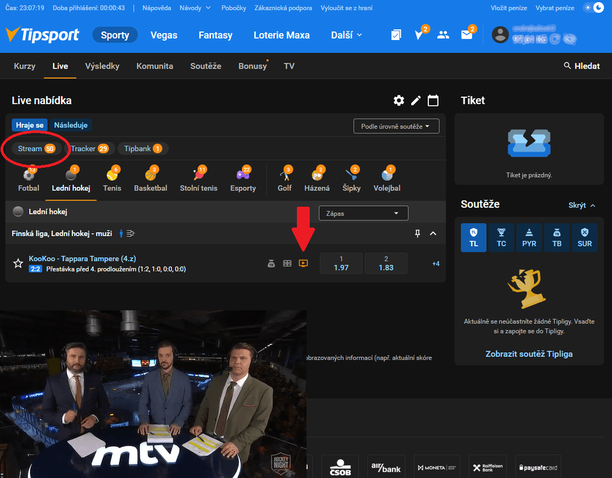Hide the account balance eye icon
Image resolution: width=612 pixels, height=478 pixels.
570,39
